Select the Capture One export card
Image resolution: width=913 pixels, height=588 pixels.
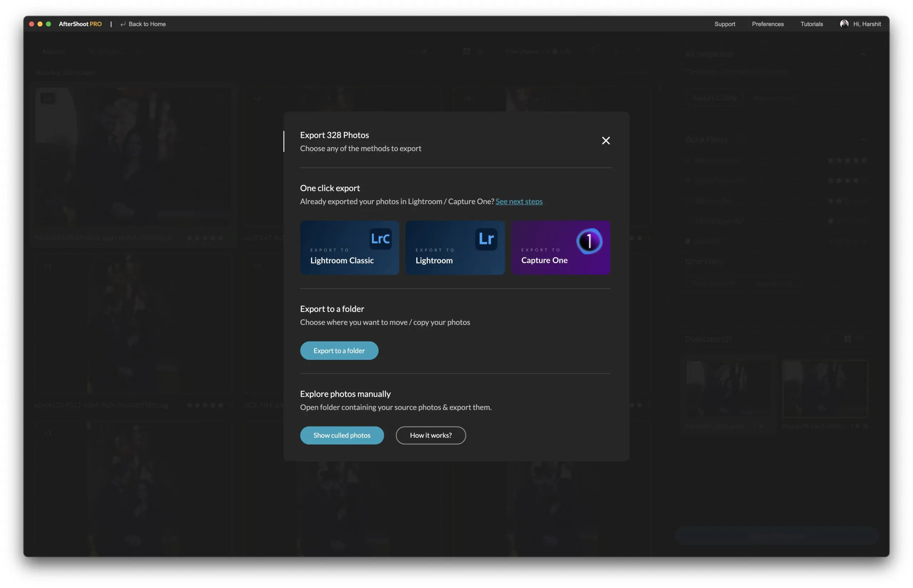[560, 247]
